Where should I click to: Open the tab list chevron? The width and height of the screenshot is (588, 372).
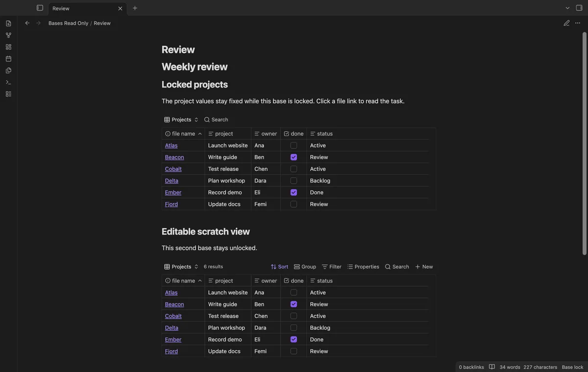point(567,8)
